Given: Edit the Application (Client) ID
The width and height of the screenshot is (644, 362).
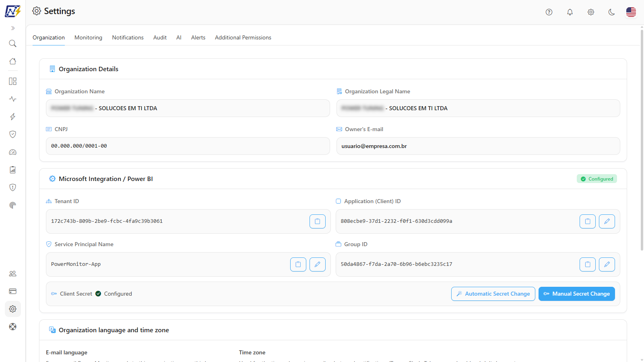Looking at the screenshot, I should click(607, 221).
